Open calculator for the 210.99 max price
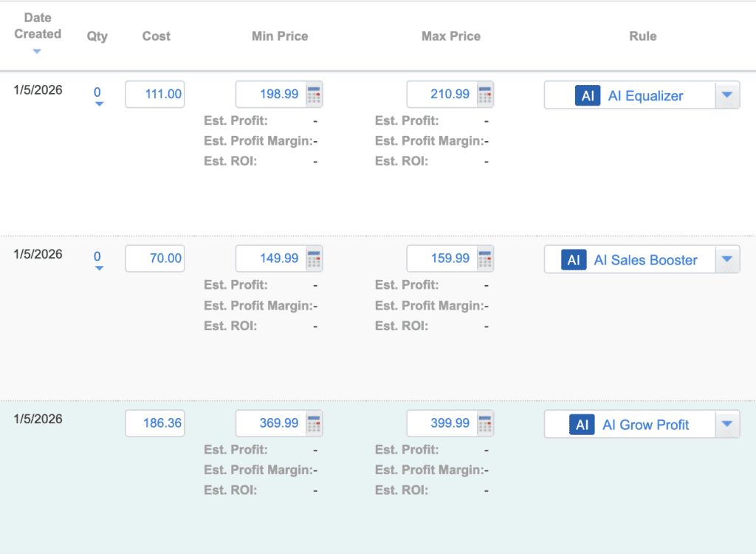 tap(485, 95)
